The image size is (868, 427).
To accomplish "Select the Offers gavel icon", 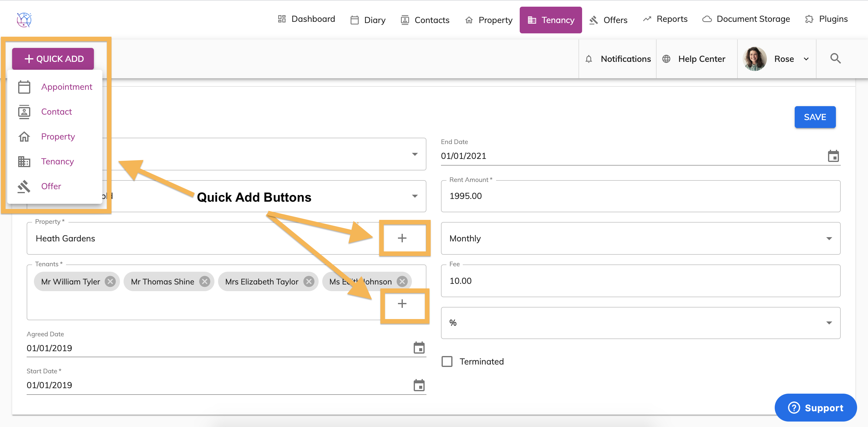I will point(594,20).
